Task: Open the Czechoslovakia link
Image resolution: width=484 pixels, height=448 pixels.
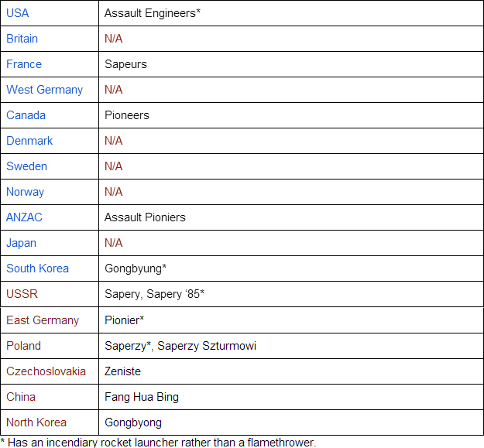Action: [x=46, y=371]
